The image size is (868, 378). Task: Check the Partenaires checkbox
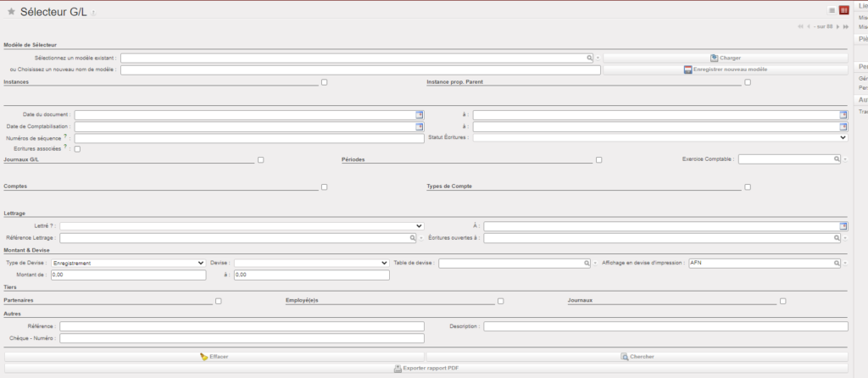click(219, 301)
